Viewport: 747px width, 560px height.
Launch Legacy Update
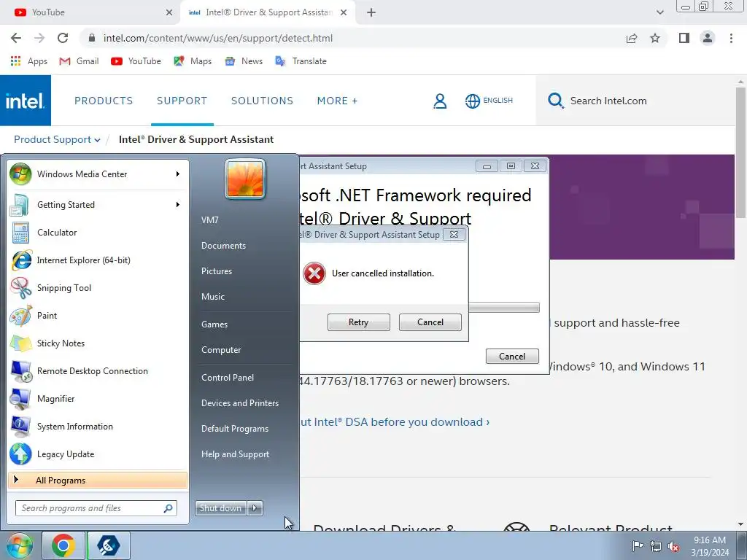(x=98, y=454)
